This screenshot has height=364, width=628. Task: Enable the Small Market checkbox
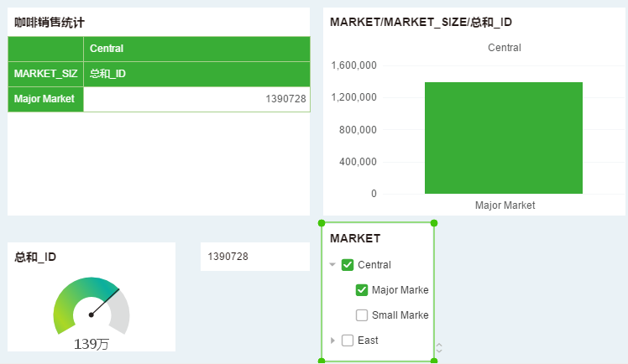[362, 315]
